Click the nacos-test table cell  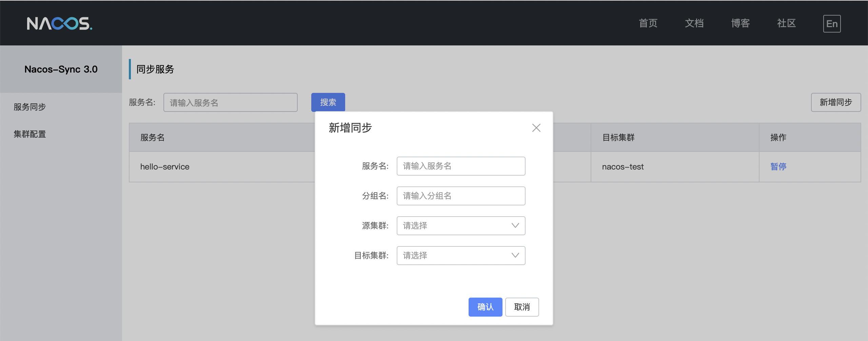[675, 167]
